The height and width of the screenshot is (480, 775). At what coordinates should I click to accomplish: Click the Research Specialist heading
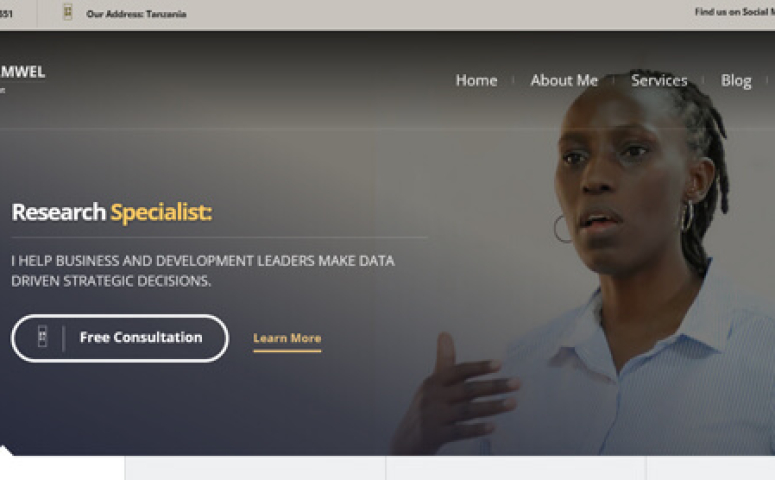click(112, 212)
